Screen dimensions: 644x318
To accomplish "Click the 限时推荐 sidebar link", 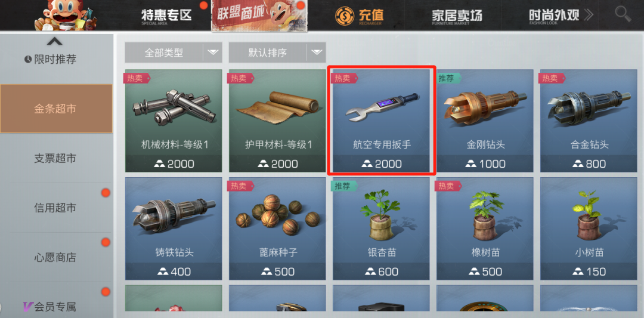I will click(50, 60).
